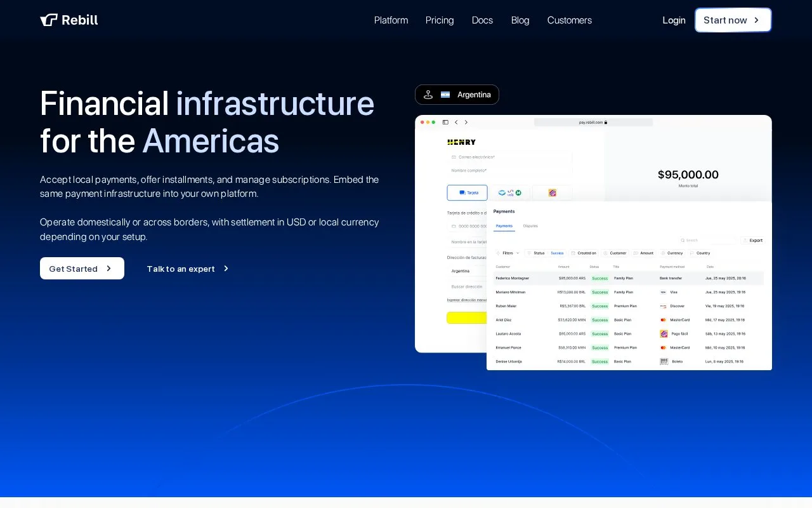Screen dimensions: 812x508
Task: Click the yellow pay button in checkout form
Action: 466,317
